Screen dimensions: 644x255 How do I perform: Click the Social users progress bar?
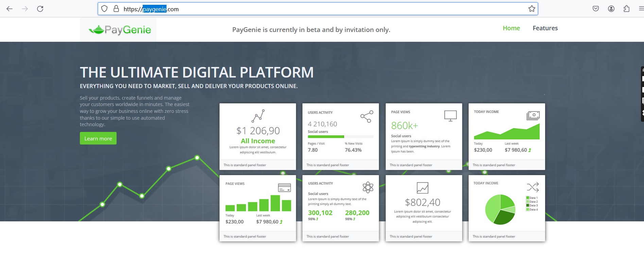[x=341, y=137]
